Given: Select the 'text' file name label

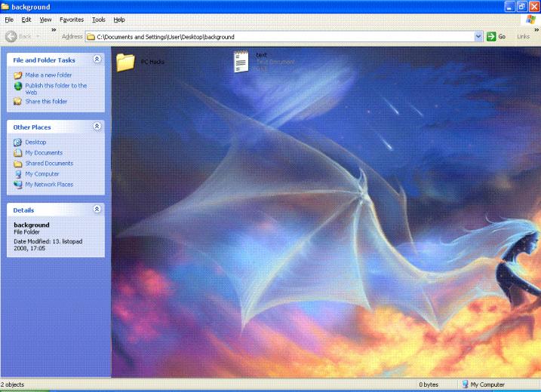Looking at the screenshot, I should click(262, 55).
